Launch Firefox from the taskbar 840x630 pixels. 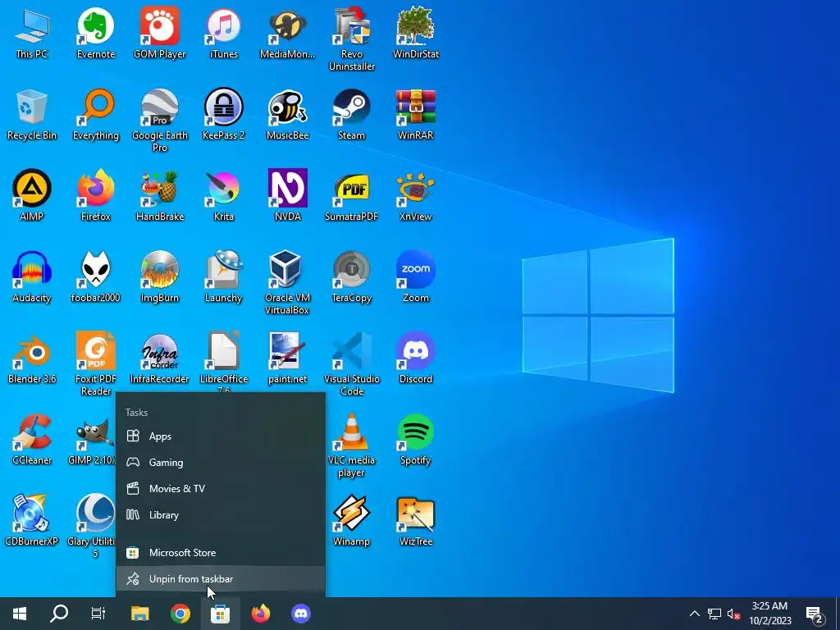(261, 614)
